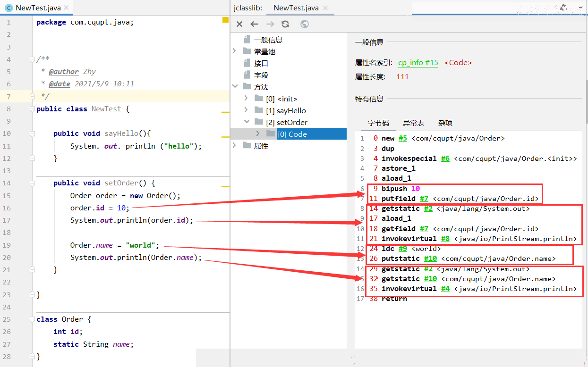588x367 pixels.
Task: Click the <Code> attribute name text
Action: pos(458,62)
